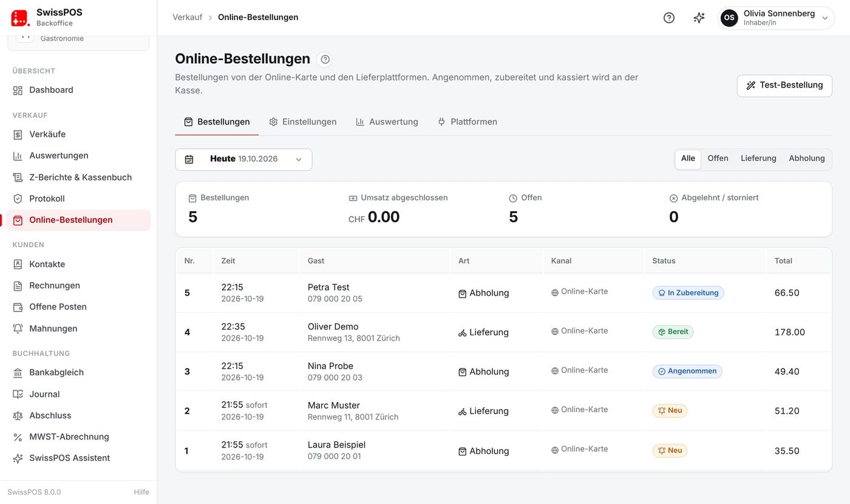Select guest name Marc Muster
Screen dimensions: 850x504
pyautogui.click(x=334, y=406)
